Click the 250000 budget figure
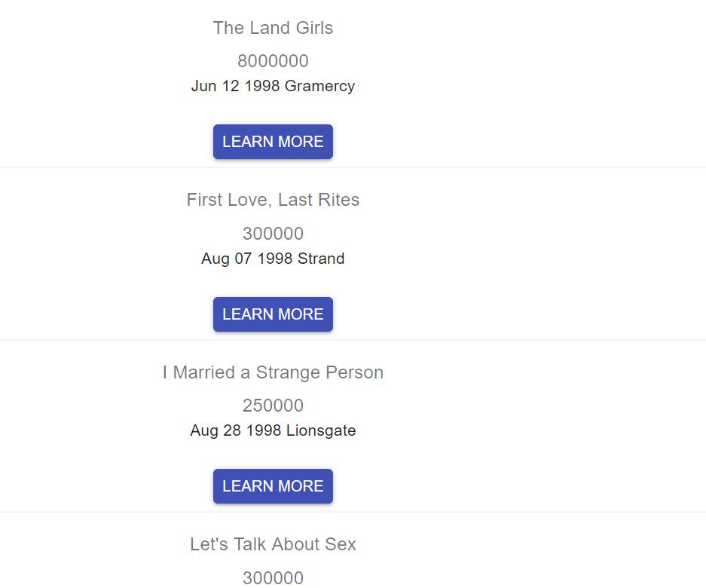This screenshot has width=706, height=588. pyautogui.click(x=273, y=406)
